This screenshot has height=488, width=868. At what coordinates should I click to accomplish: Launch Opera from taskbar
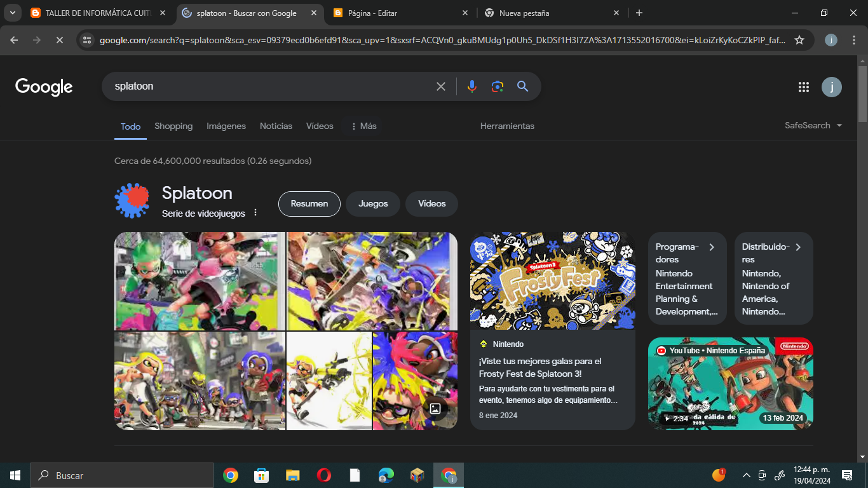tap(323, 475)
